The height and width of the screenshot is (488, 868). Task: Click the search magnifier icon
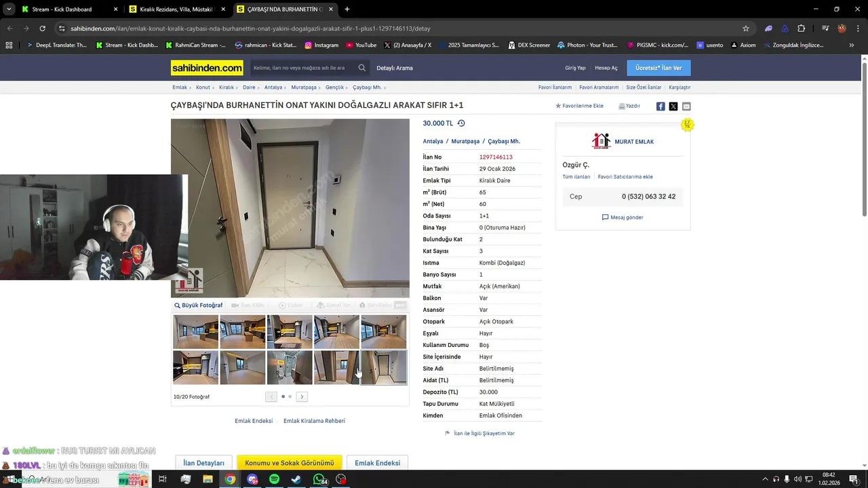[362, 68]
